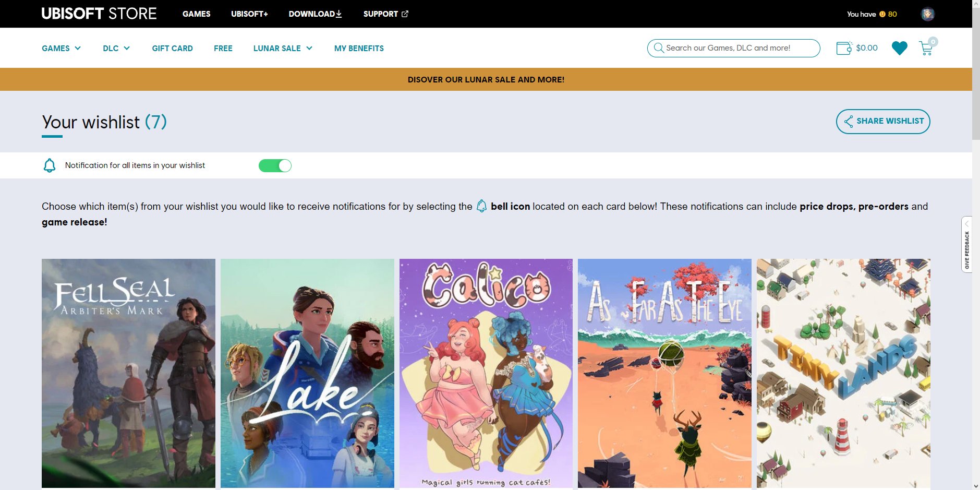Open Fell Seal Arbiter's Mark game card
This screenshot has width=980, height=490.
tap(128, 373)
